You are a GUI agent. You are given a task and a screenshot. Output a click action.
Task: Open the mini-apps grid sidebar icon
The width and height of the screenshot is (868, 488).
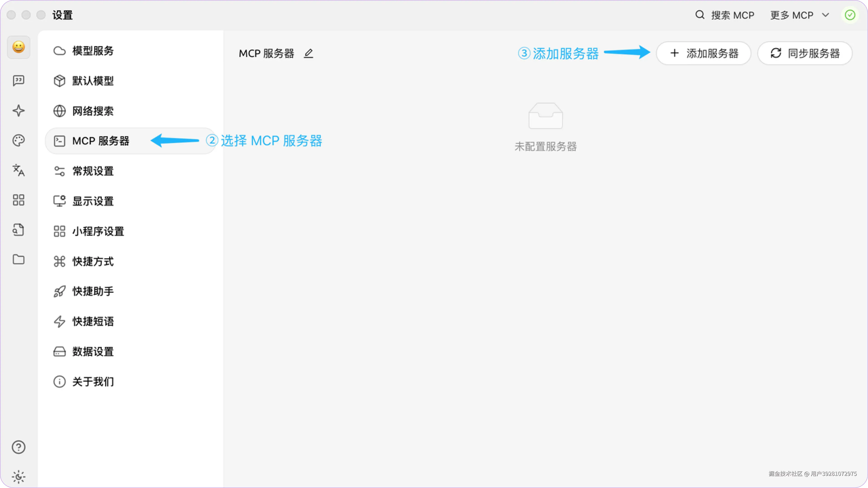19,200
